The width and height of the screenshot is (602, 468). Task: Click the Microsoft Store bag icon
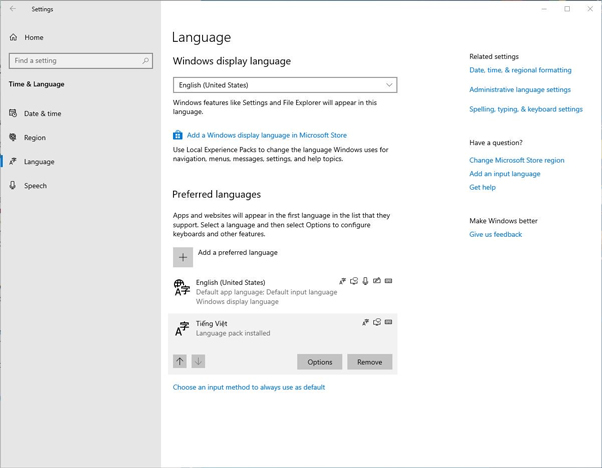point(177,135)
